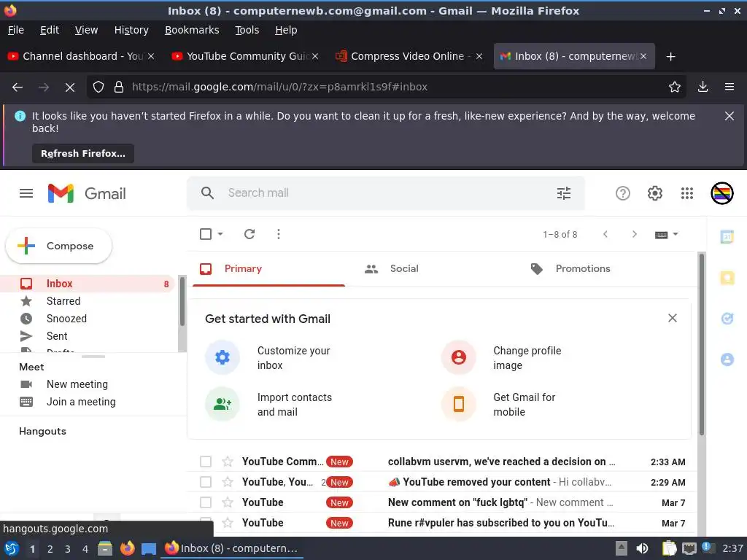Open Firefox downloads panel

(x=703, y=87)
